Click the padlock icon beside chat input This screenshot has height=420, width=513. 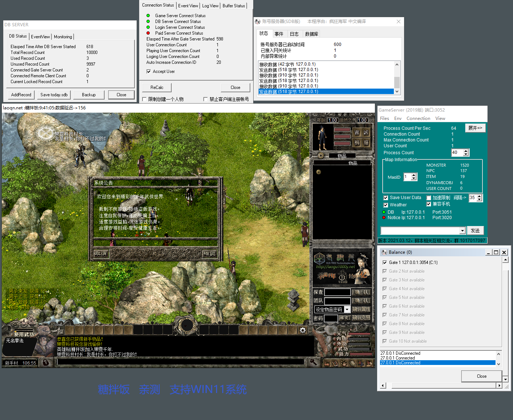tap(46, 363)
